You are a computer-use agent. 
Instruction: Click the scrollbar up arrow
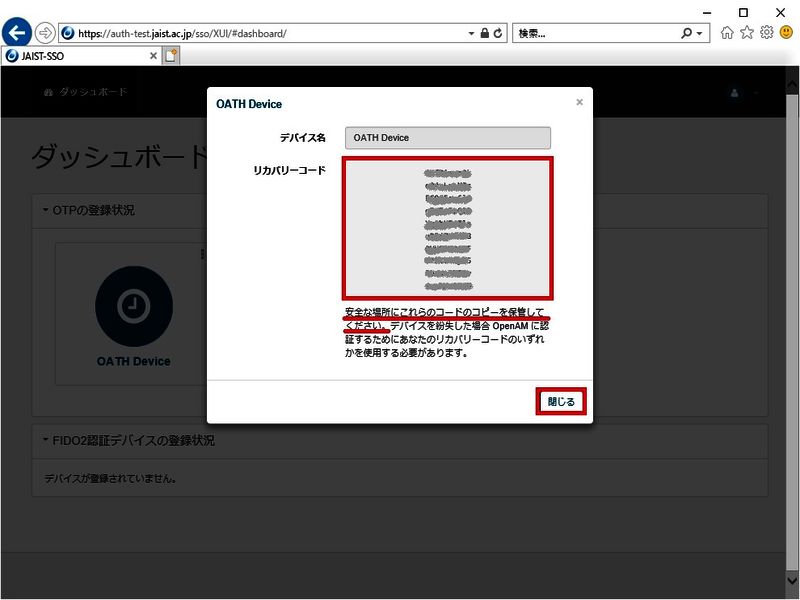792,83
